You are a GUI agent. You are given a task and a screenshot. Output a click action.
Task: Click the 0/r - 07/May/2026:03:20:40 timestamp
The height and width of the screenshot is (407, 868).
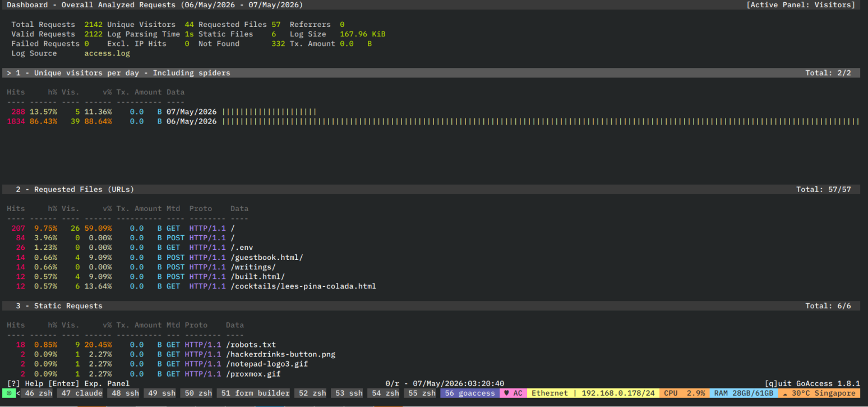[445, 383]
